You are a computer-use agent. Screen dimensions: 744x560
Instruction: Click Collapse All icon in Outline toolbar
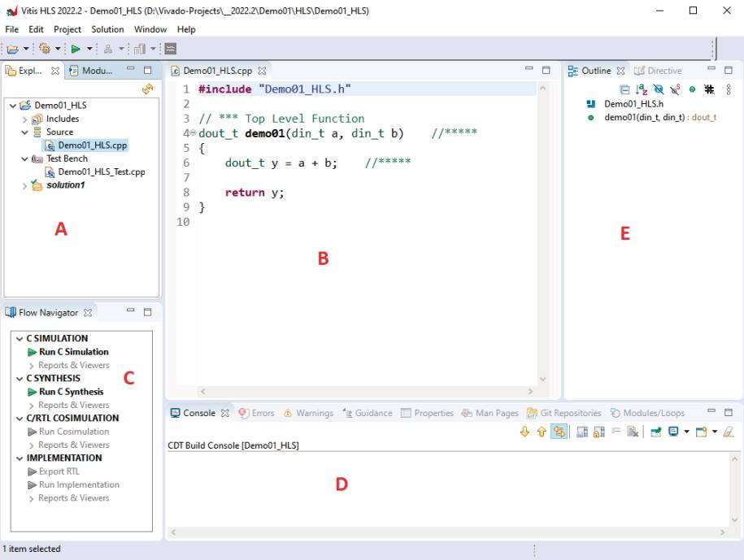(x=624, y=89)
